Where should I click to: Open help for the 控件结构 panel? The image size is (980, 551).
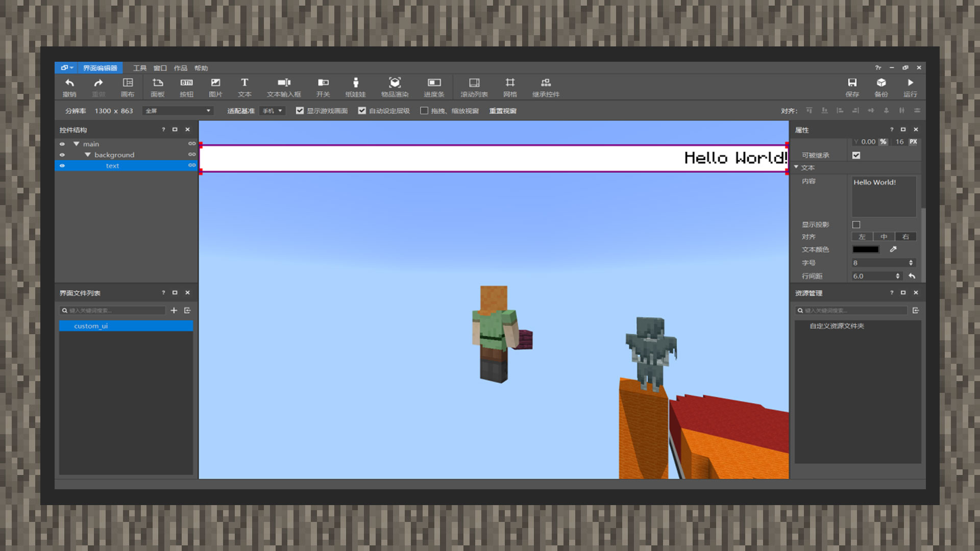pyautogui.click(x=163, y=130)
